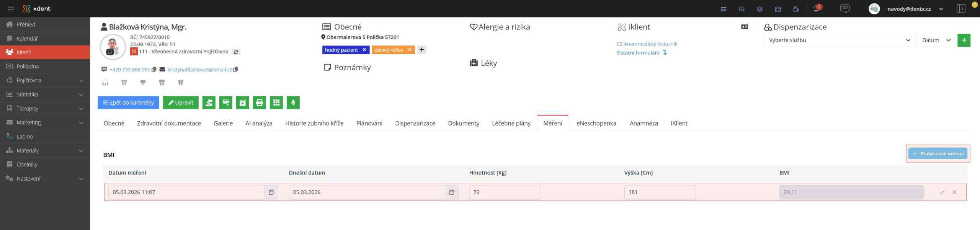Collapse the right side panel toggle

(961, 9)
